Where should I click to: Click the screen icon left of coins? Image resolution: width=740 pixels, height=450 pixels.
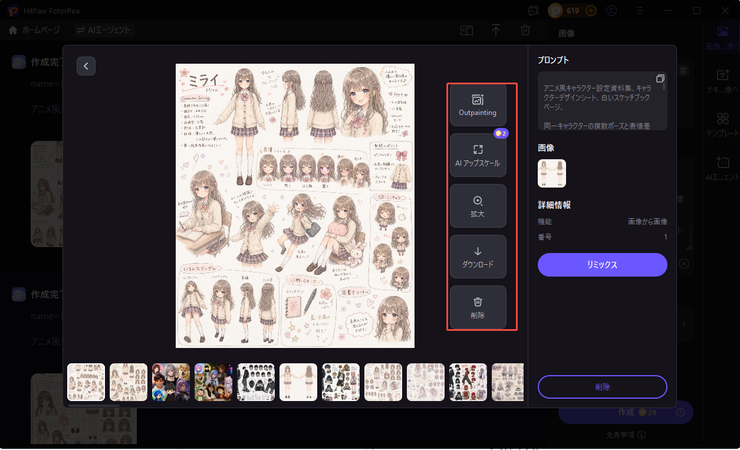[533, 10]
